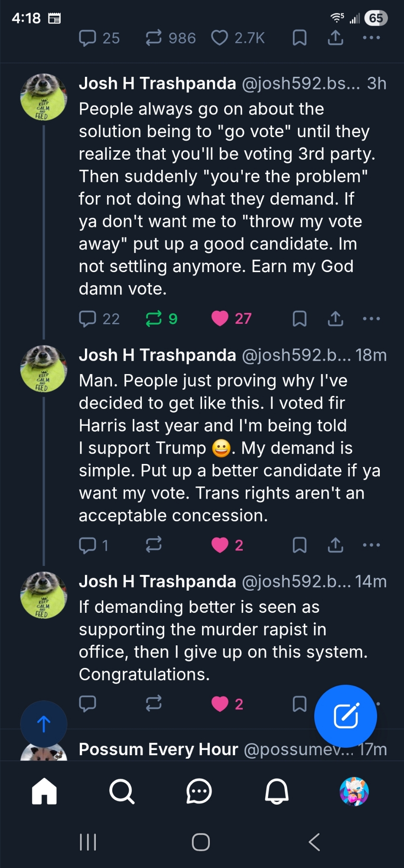
Task: Open more options on the top 2.7K post
Action: tap(371, 38)
